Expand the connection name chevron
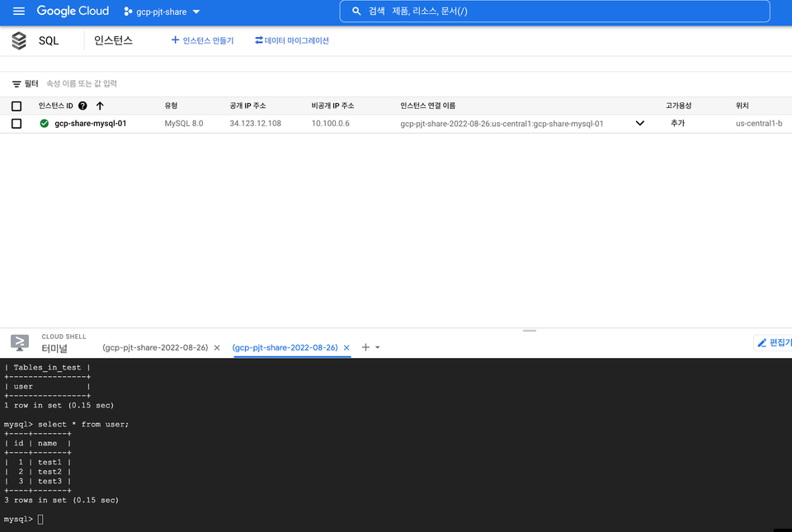The image size is (792, 532). (x=639, y=123)
